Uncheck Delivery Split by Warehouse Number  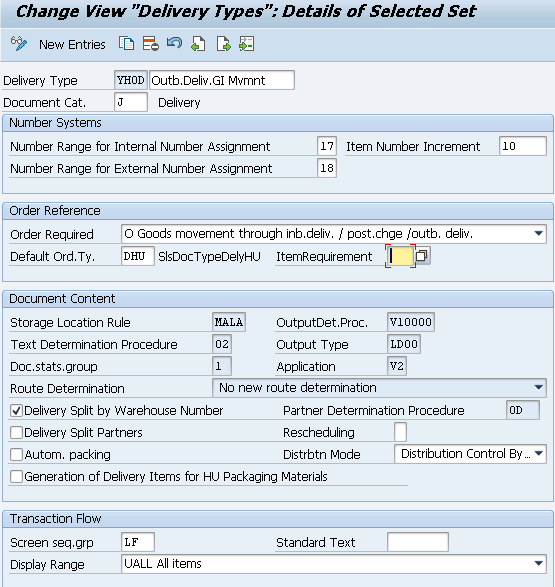(16, 411)
